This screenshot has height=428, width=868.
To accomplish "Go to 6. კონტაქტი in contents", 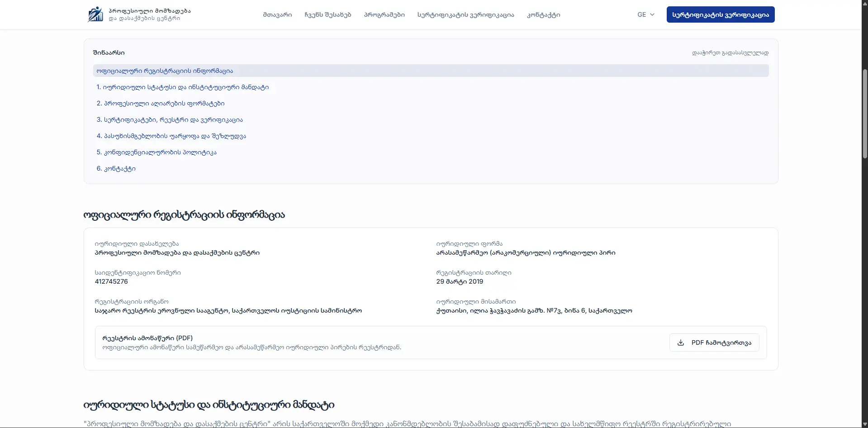I will 116,168.
